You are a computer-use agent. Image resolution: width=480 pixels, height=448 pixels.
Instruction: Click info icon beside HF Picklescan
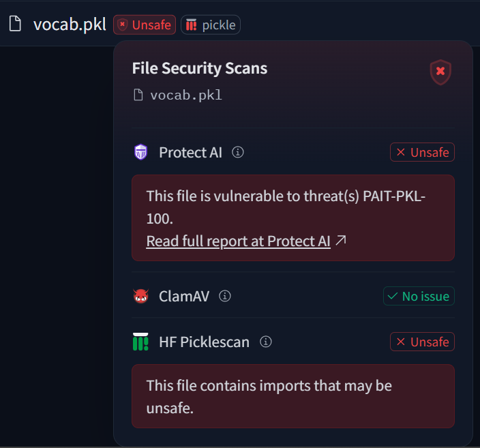click(266, 342)
